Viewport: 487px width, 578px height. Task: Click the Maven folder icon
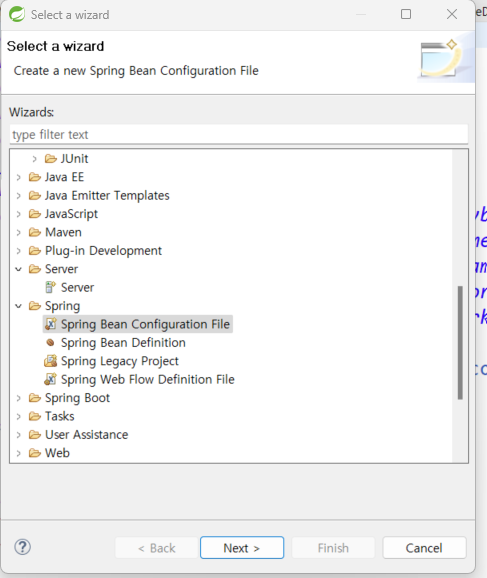click(x=35, y=233)
